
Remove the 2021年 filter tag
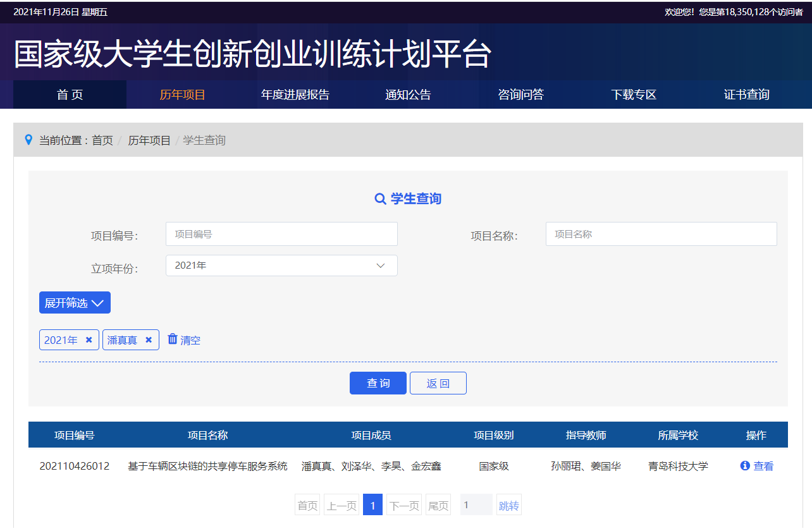tap(89, 340)
